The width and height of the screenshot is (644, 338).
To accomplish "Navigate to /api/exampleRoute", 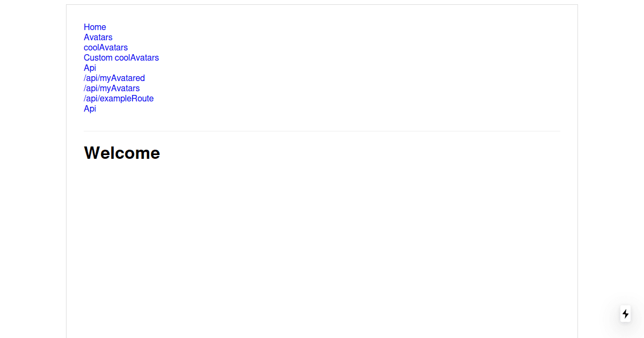I will tap(119, 99).
